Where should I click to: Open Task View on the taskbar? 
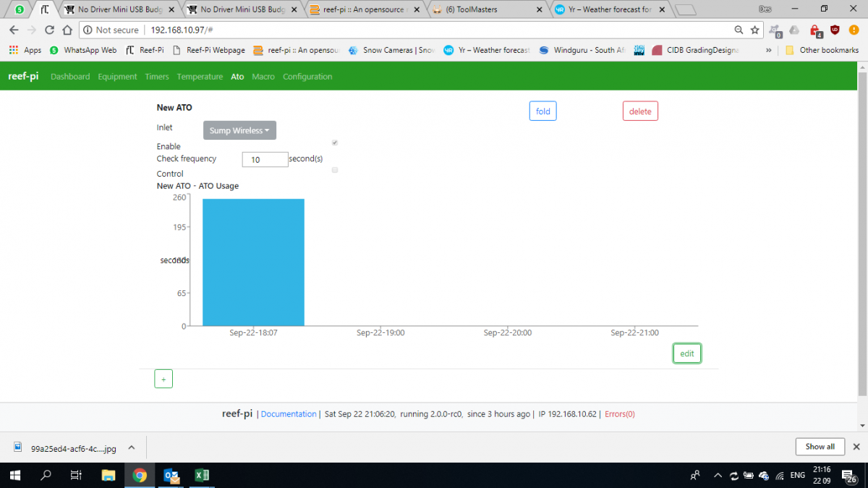(x=76, y=476)
